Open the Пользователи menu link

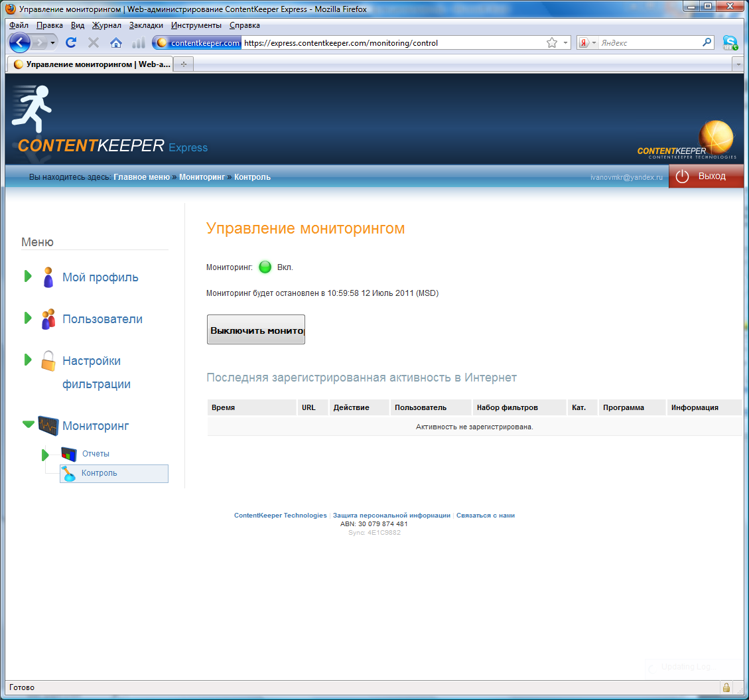click(x=103, y=319)
